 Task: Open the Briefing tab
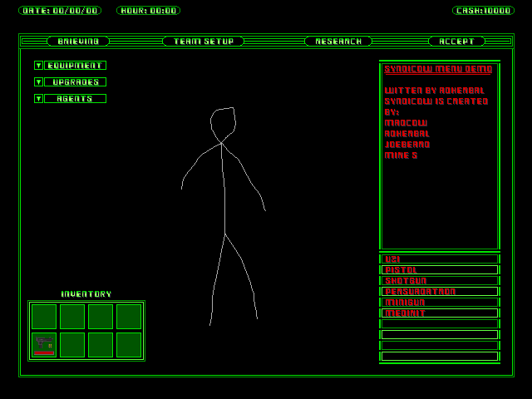click(x=78, y=42)
